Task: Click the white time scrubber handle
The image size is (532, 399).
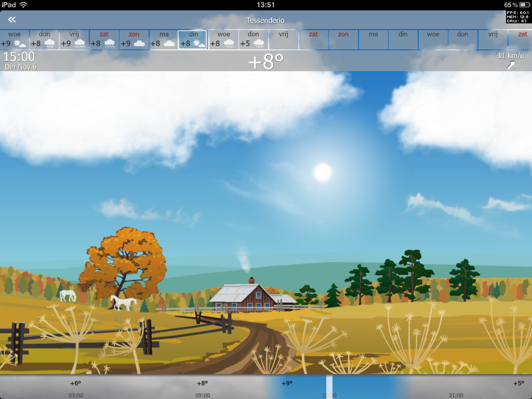Action: [329, 387]
